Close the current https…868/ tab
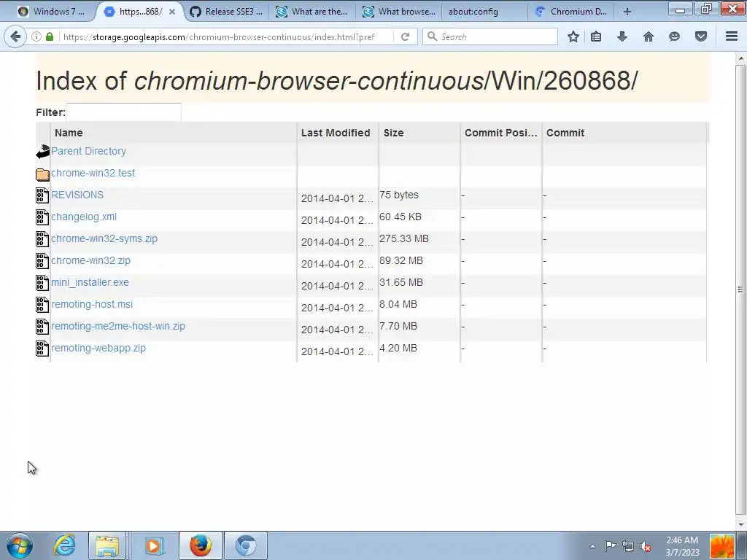The image size is (747, 560). point(172,12)
